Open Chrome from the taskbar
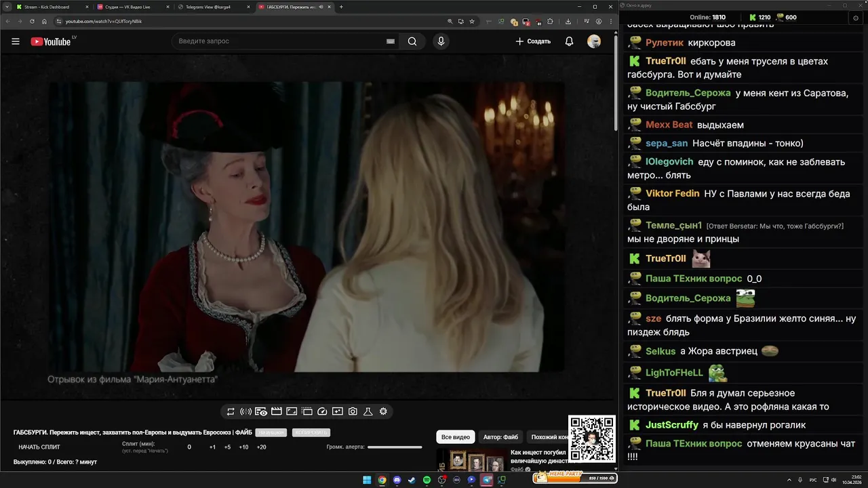 point(382,480)
